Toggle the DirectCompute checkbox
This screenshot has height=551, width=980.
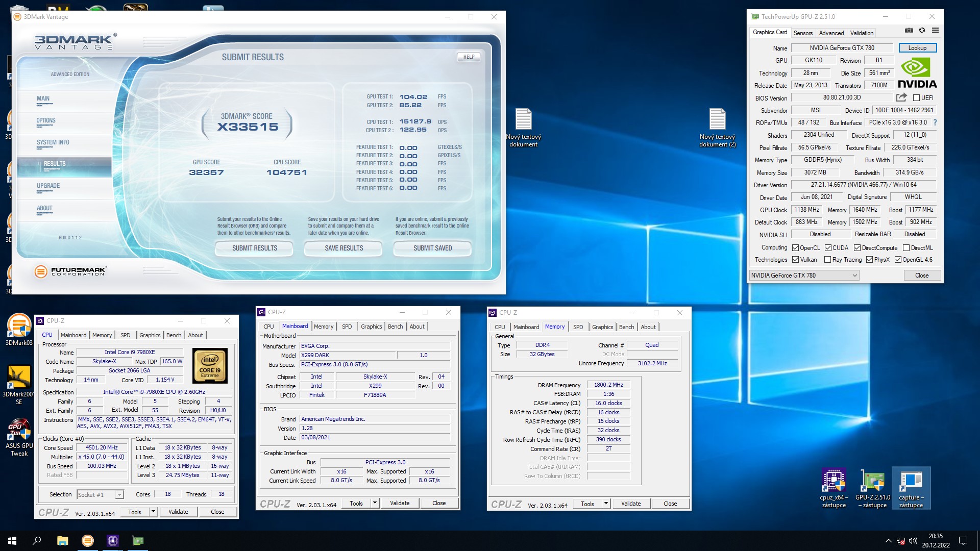(x=857, y=248)
